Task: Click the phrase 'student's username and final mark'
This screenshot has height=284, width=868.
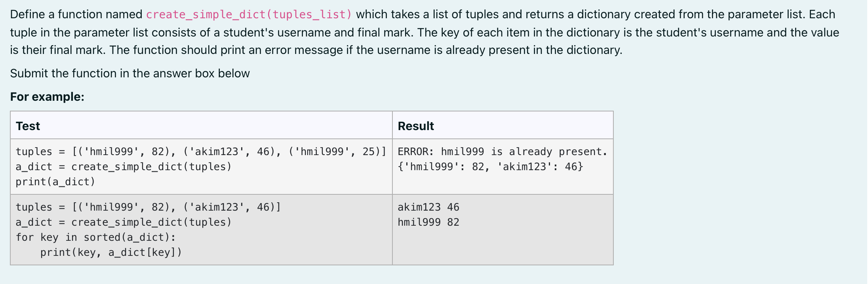Action: [317, 33]
